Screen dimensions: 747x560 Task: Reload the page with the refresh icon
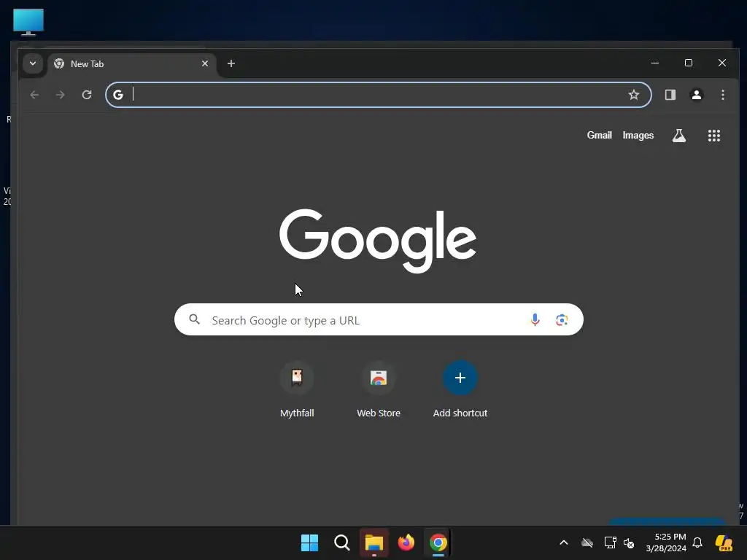point(87,95)
